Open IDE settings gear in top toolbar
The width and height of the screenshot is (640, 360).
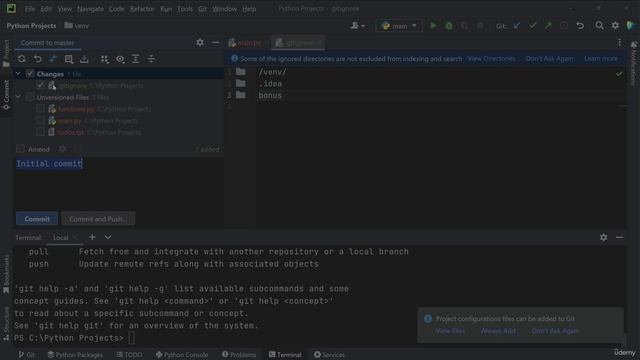click(x=615, y=26)
